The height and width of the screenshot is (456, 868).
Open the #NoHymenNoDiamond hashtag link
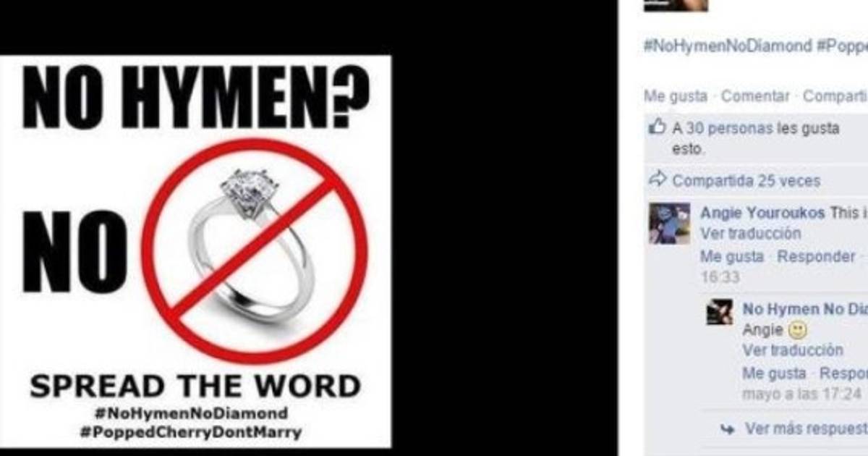(x=728, y=46)
